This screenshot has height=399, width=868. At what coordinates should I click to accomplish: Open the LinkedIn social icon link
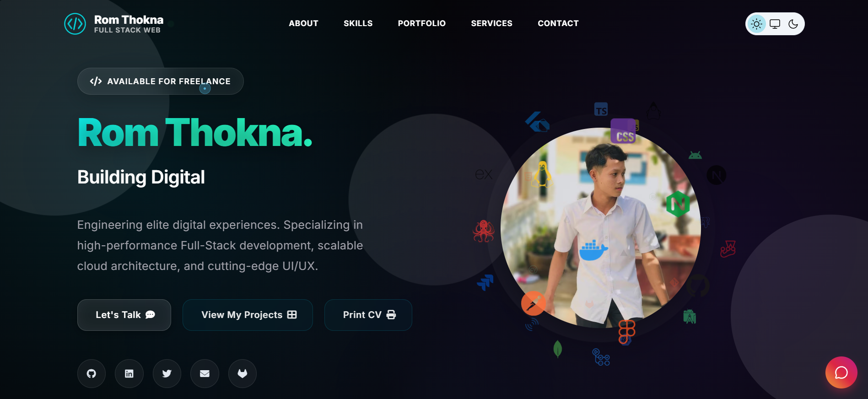(129, 374)
